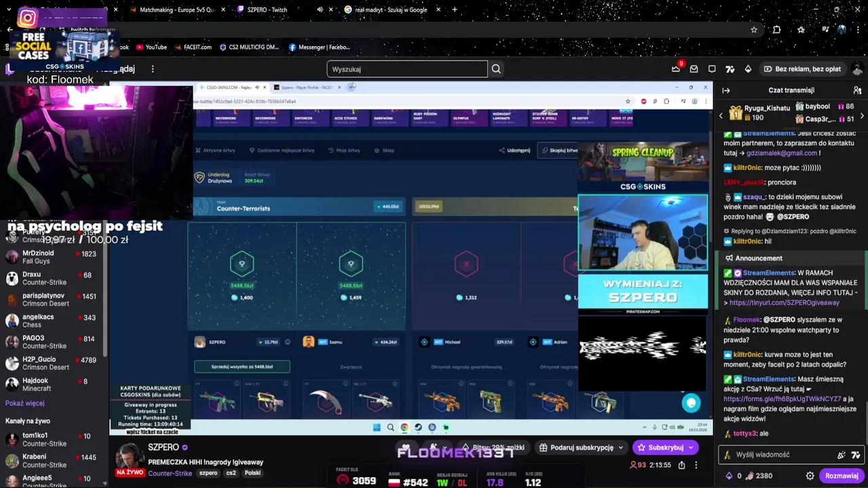Click the Rozmawiaj chat send button
Viewport: 868px width, 488px height.
[842, 476]
